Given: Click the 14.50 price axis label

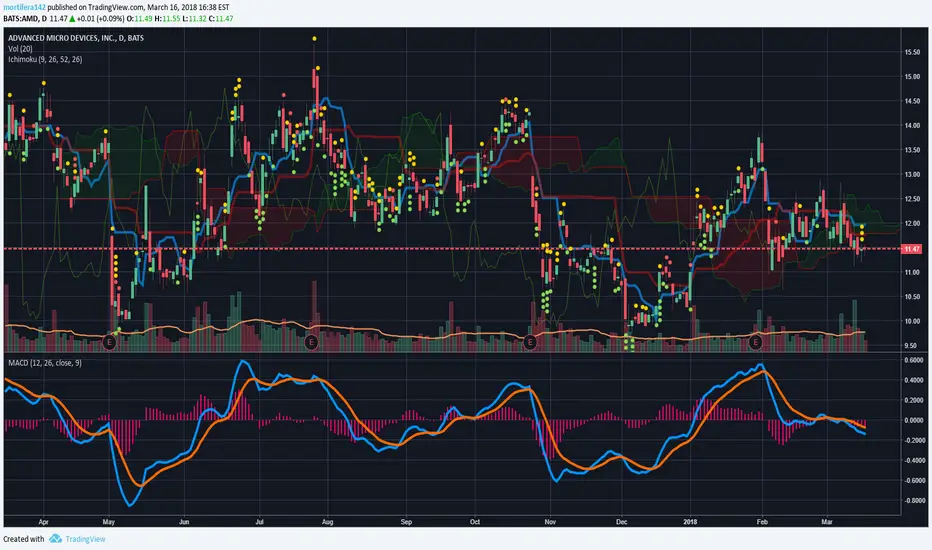Looking at the screenshot, I should click(x=912, y=102).
